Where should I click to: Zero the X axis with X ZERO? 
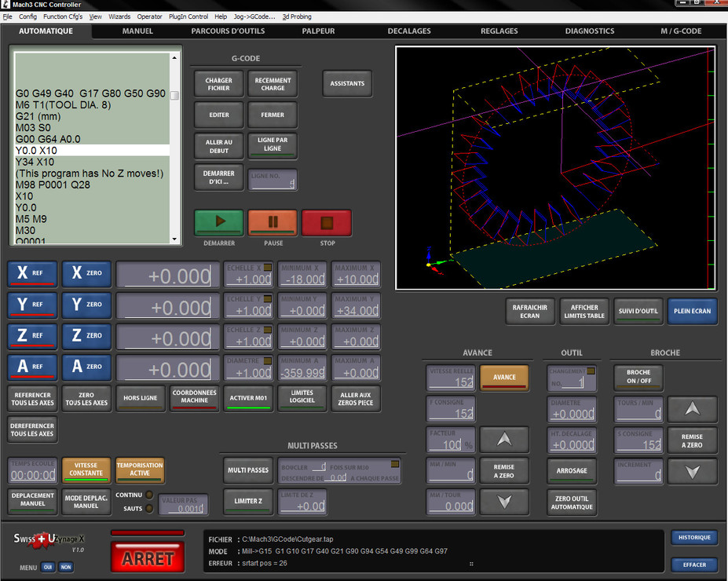(x=86, y=273)
